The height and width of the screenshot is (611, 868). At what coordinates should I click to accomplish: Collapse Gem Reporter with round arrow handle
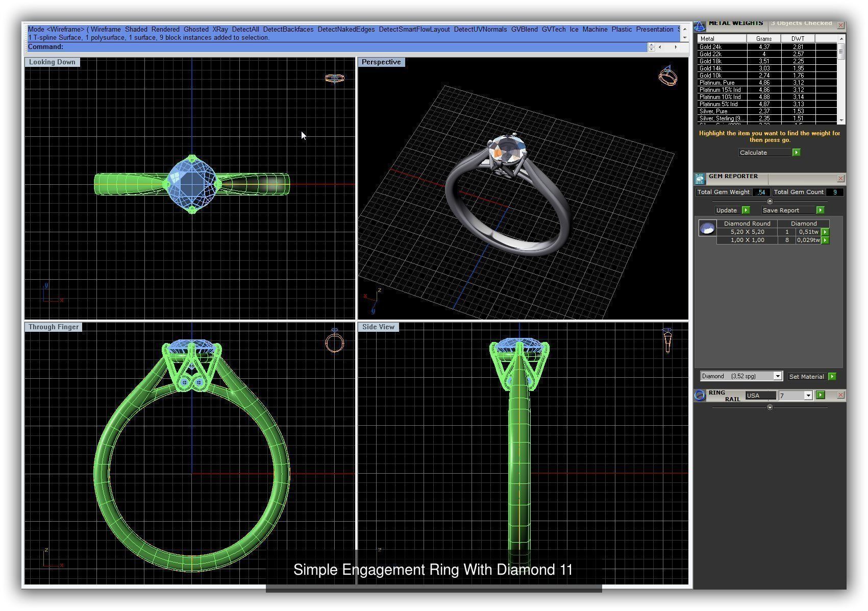770,201
